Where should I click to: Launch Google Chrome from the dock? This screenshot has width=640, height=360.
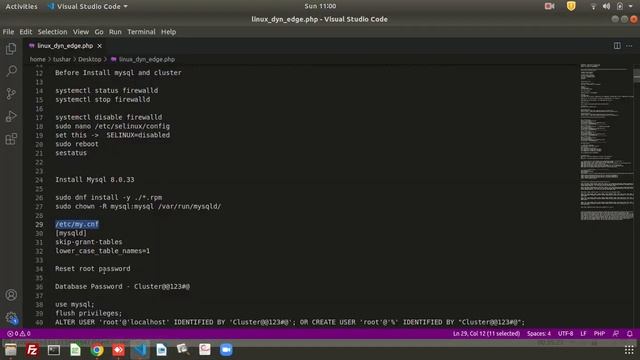(97, 350)
